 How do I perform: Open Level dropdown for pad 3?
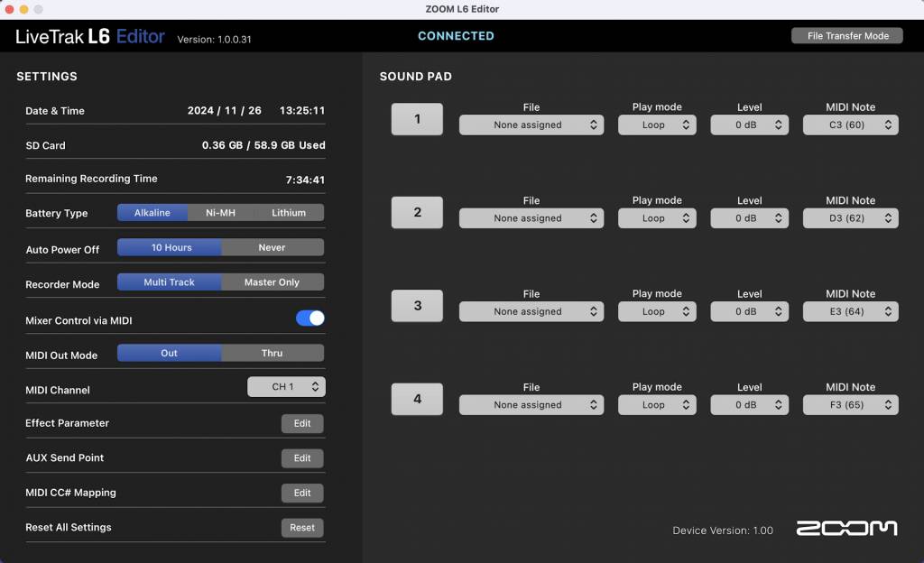point(749,311)
